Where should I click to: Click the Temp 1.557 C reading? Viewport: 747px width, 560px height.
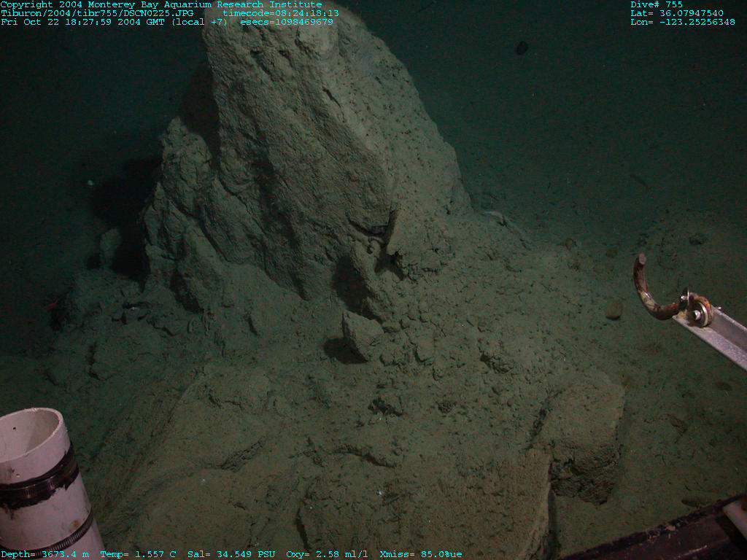click(138, 554)
